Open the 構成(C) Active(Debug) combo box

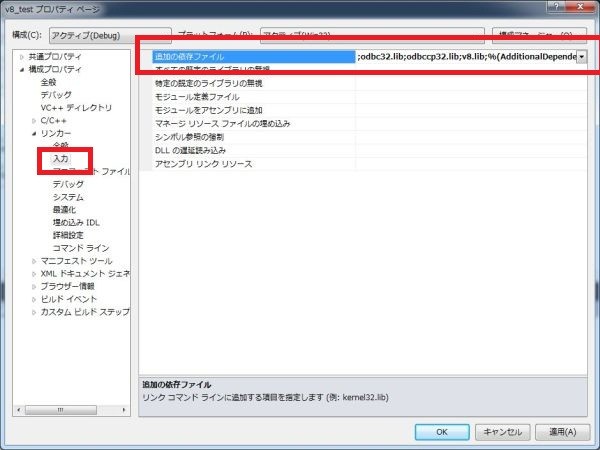pos(110,35)
